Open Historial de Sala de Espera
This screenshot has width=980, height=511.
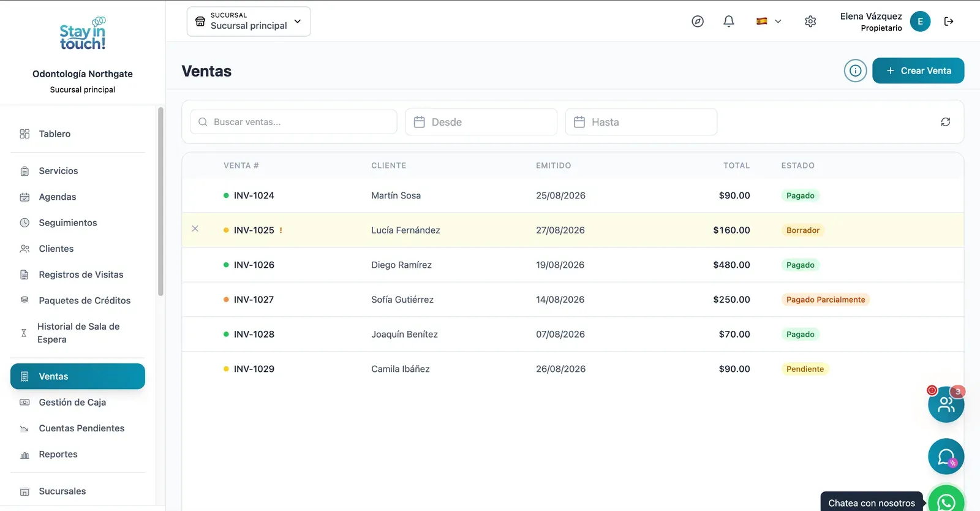pos(78,333)
